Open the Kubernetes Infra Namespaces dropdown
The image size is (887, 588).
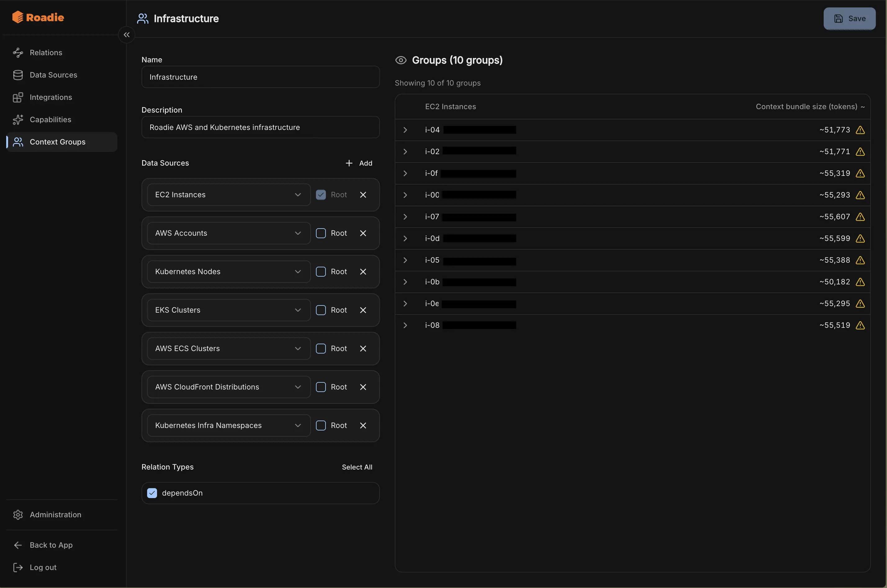click(x=229, y=425)
